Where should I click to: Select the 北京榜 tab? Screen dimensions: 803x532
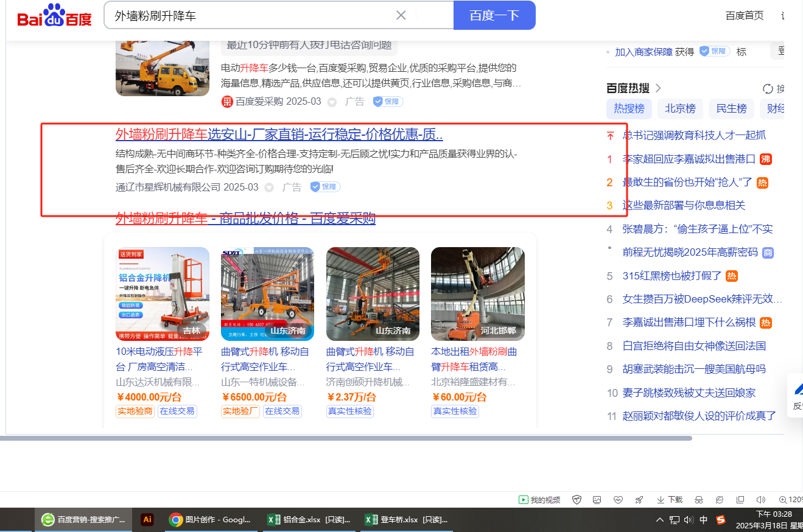(x=680, y=109)
